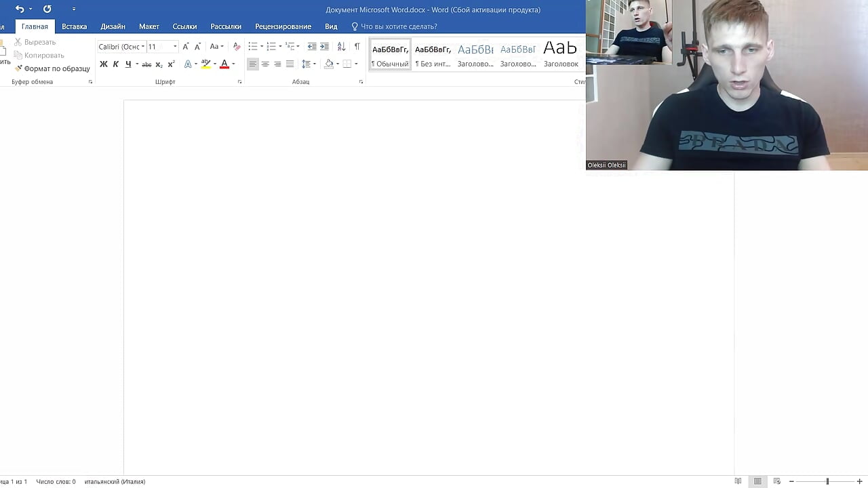
Task: Click the Multilevel List icon
Action: (290, 47)
